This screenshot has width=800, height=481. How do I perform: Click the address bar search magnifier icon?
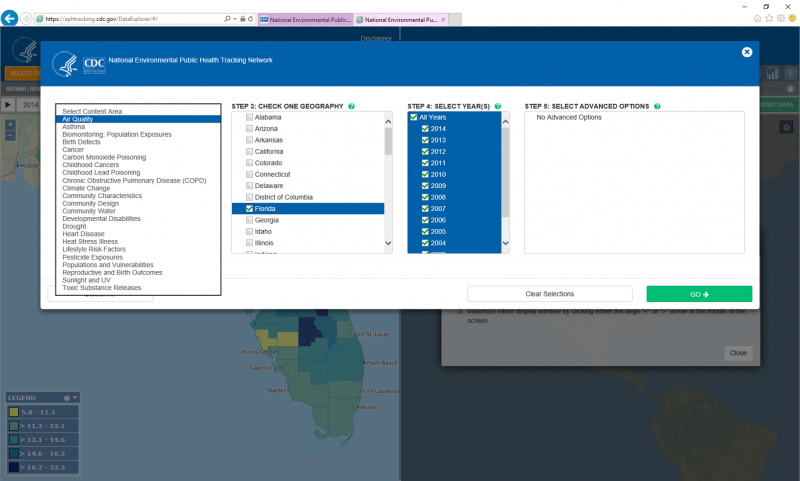(228, 19)
